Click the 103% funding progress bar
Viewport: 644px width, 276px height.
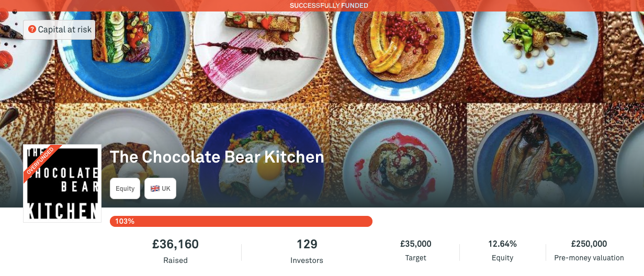coord(241,221)
